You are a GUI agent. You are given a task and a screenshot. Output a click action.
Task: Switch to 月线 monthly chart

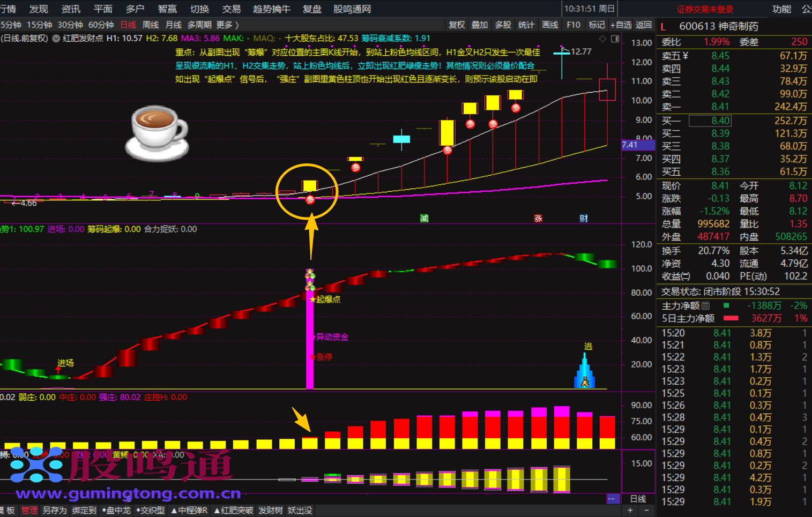pos(173,25)
